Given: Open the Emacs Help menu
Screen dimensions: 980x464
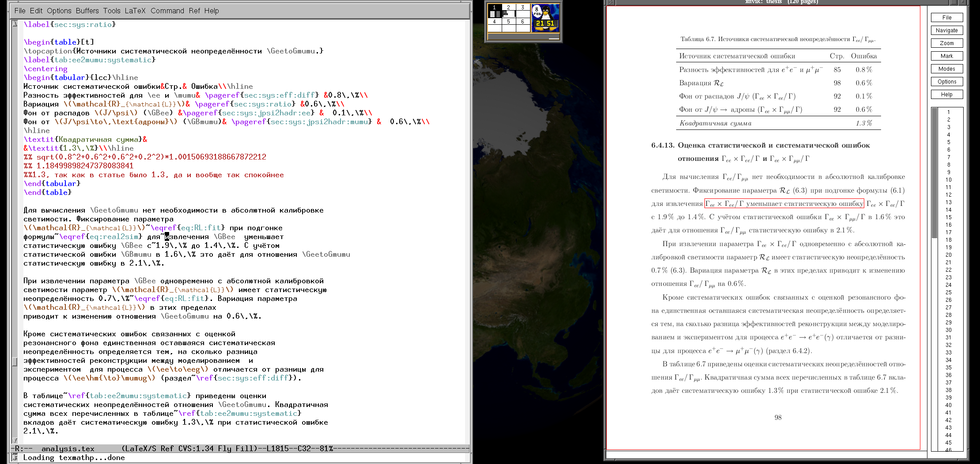Looking at the screenshot, I should 212,11.
